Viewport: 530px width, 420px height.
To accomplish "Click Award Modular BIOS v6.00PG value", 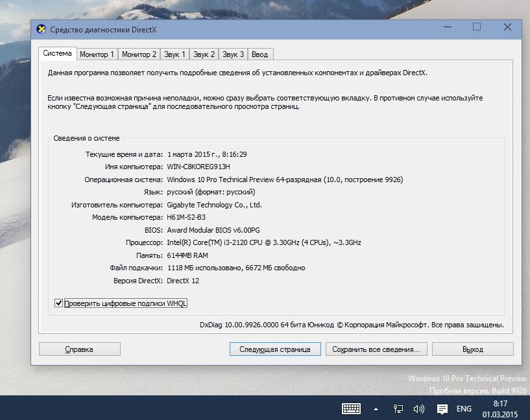I will tap(213, 230).
